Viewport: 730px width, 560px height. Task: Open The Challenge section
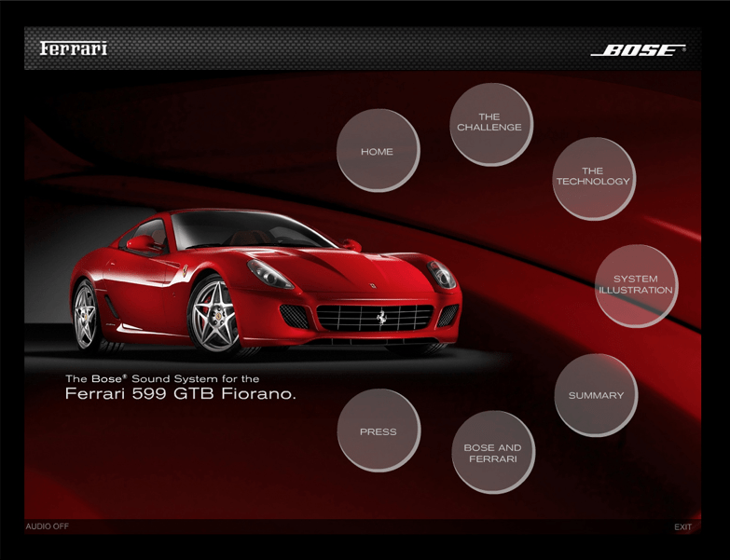[491, 125]
